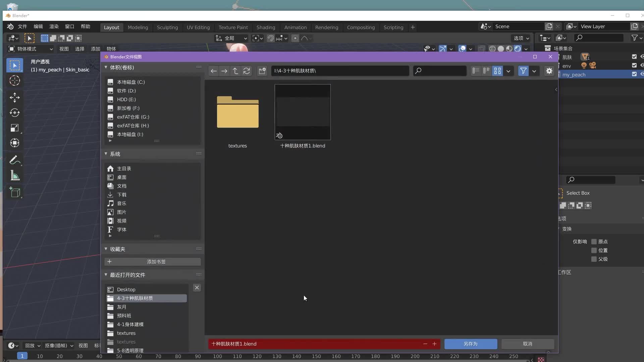Open the 物体模式 mode dropdown
The width and height of the screenshot is (644, 362).
(x=30, y=49)
